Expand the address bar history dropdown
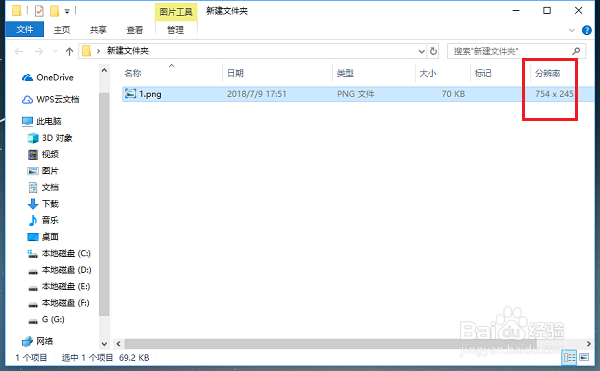The width and height of the screenshot is (600, 371). pos(421,51)
